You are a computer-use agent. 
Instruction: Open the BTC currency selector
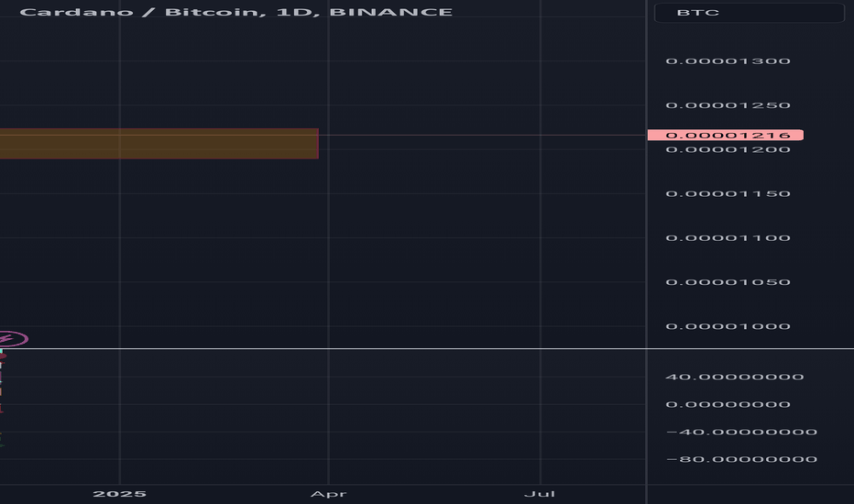749,13
